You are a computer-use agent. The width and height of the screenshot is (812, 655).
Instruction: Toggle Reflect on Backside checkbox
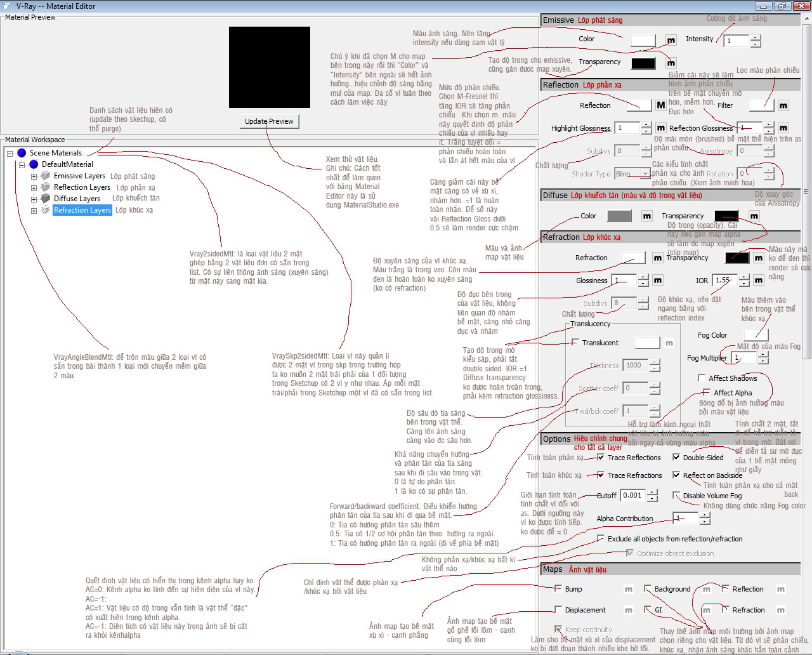pyautogui.click(x=676, y=475)
